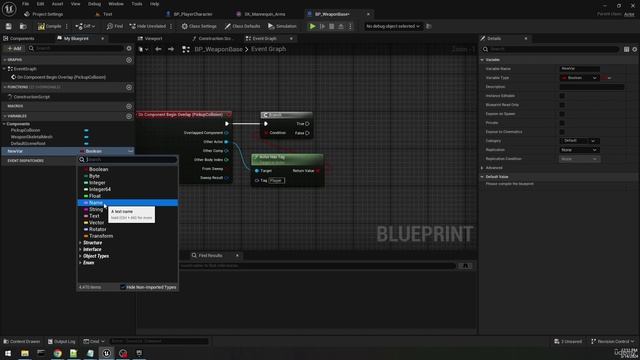Open the Tools menu

tap(137, 4)
